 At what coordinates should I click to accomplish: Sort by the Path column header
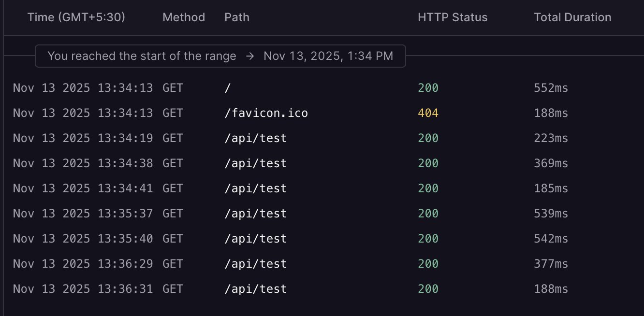(x=237, y=17)
